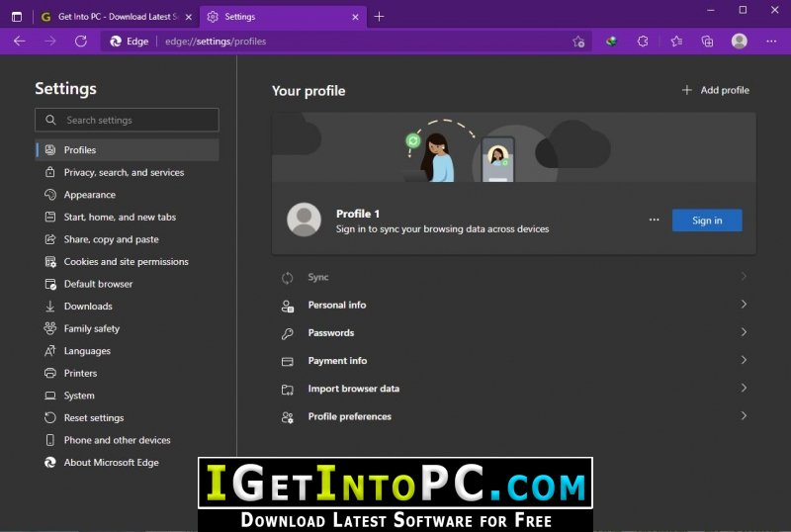
Task: Expand Import browser data chevron
Action: [744, 388]
